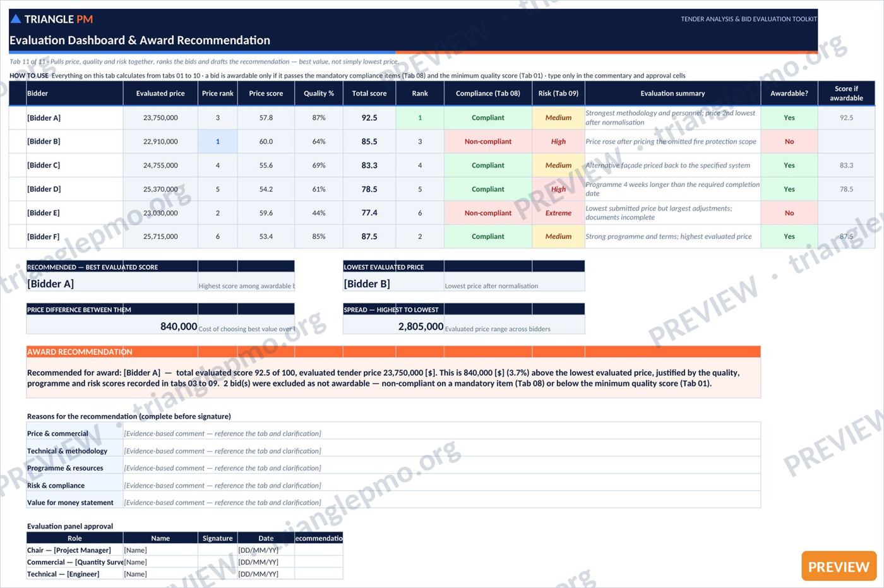Select the [Bidder E] row name cell
884x588 pixels.
coord(75,213)
